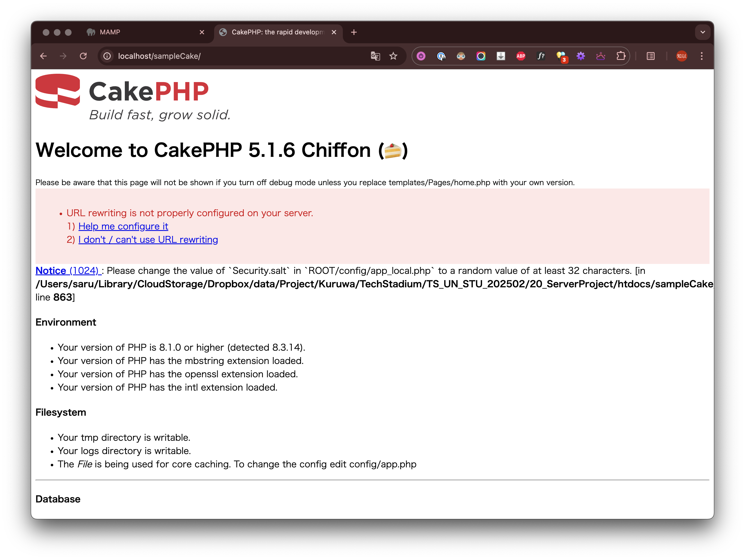
Task: Open the download arrow extension icon
Action: (x=501, y=56)
